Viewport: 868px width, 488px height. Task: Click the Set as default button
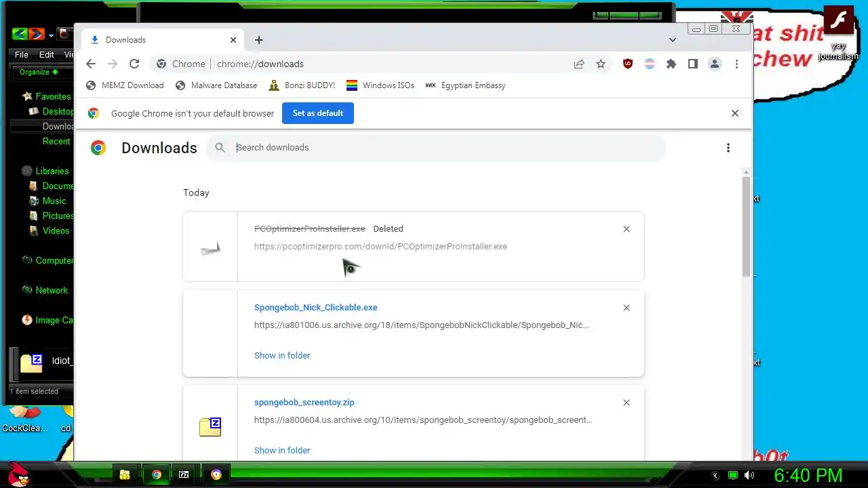pos(318,113)
